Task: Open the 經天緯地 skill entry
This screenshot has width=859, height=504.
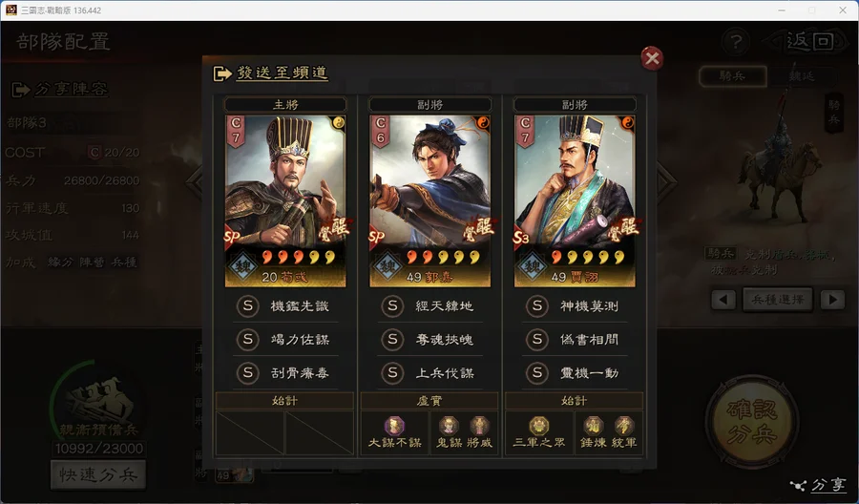Action: [x=430, y=306]
